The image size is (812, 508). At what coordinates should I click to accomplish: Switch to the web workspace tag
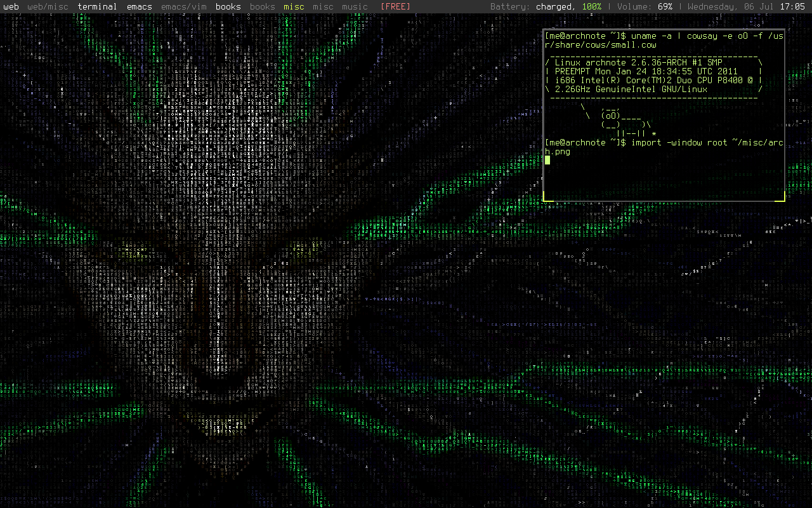pos(11,7)
